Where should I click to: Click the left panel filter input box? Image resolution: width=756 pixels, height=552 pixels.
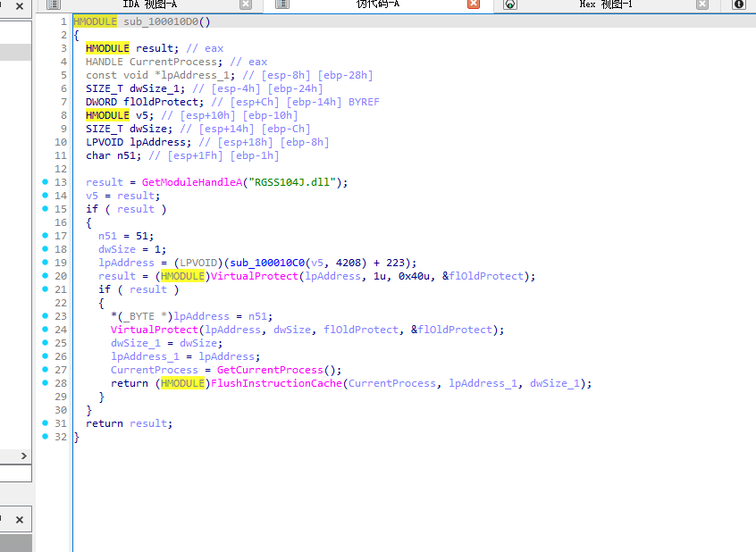point(15,473)
